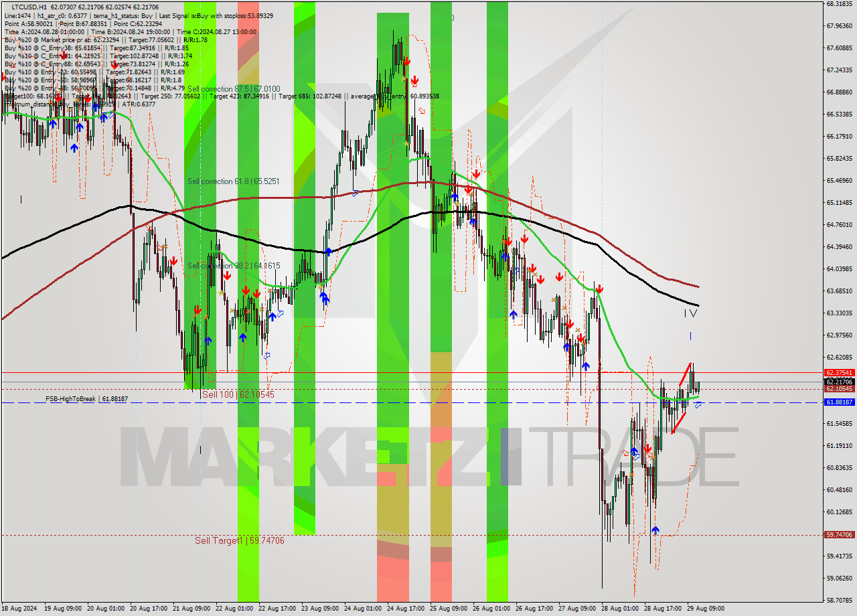Click the '28 Aug 17:00' time label
Image resolution: width=857 pixels, height=616 pixels.
click(663, 609)
